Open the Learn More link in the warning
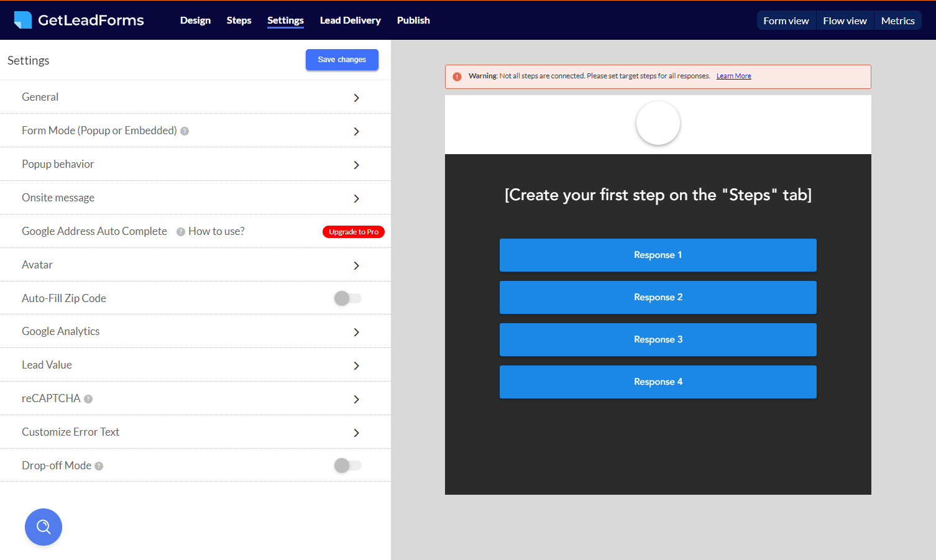The height and width of the screenshot is (560, 936). [x=733, y=75]
